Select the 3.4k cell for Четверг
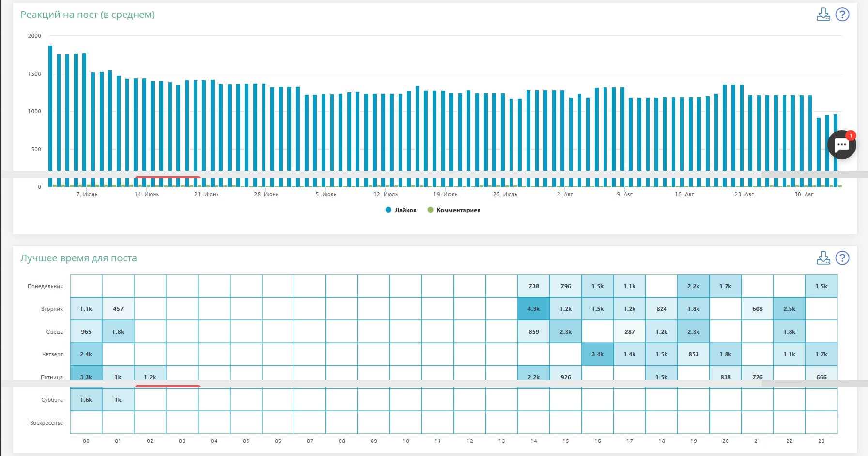Screen dimensions: 868x456 [597, 354]
